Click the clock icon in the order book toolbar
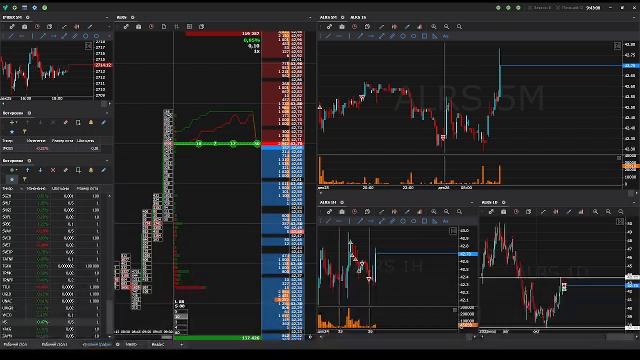Screen dimensions: 640x360 151,27
